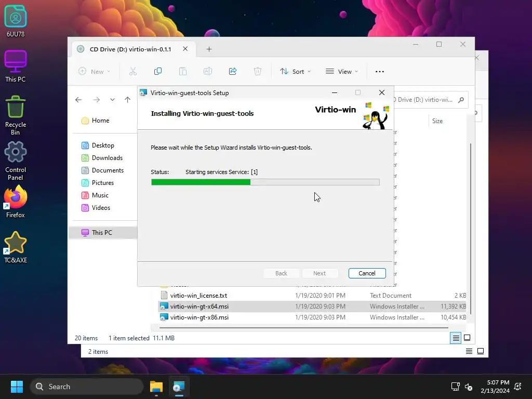
Task: Cancel the Virtio-win-guest-tools installation
Action: 367,273
